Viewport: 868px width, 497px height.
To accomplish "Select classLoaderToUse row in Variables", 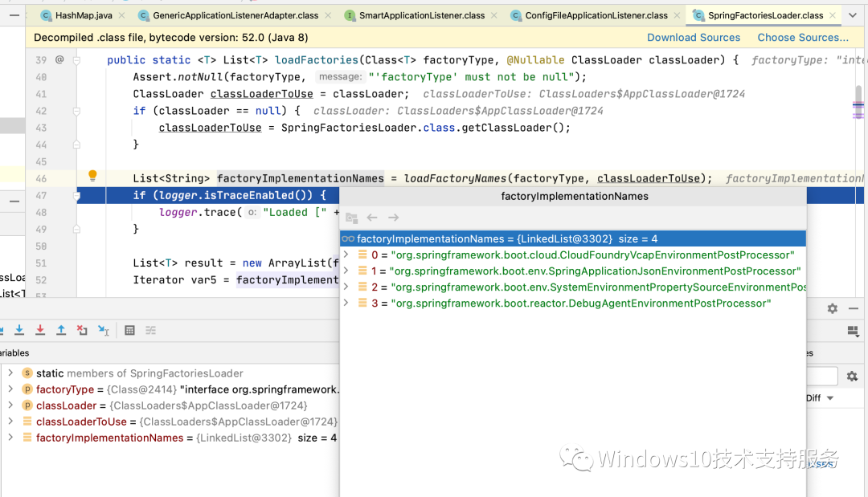I will point(170,422).
